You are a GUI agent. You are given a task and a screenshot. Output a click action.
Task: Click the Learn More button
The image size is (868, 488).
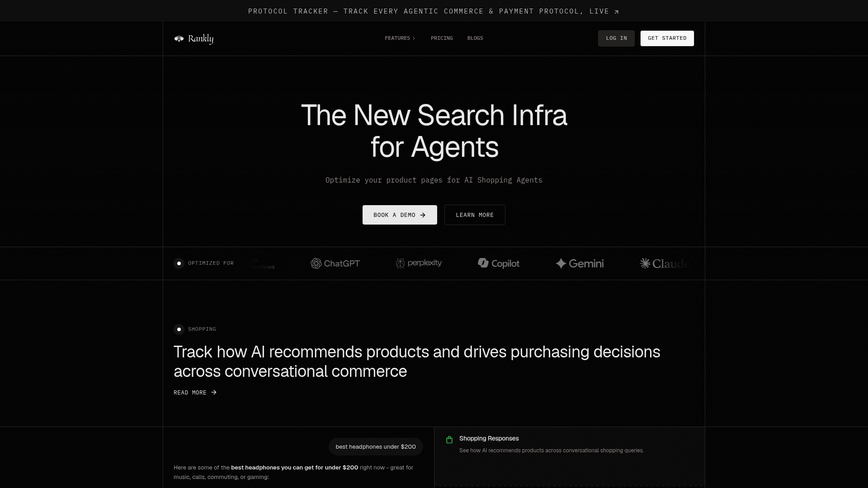(x=475, y=215)
